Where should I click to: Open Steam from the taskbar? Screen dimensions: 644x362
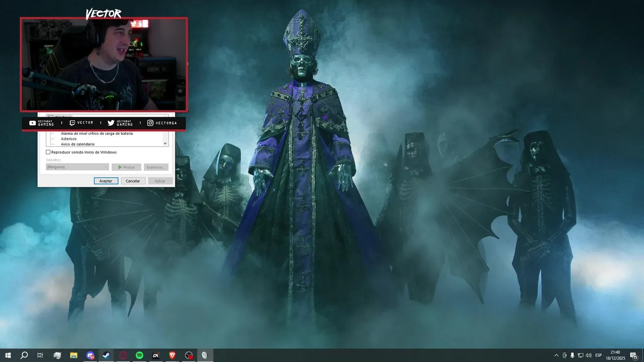click(x=107, y=355)
